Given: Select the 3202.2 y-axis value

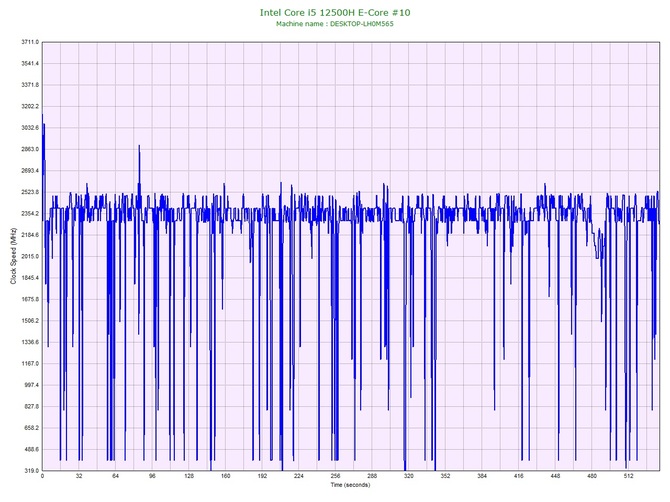Looking at the screenshot, I should pos(30,106).
